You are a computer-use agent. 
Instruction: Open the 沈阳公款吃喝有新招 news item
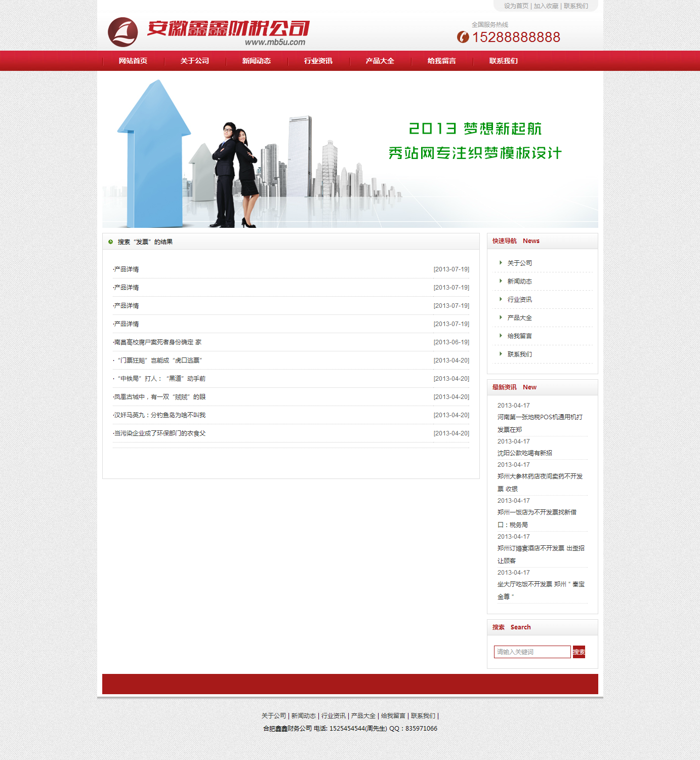coord(524,453)
